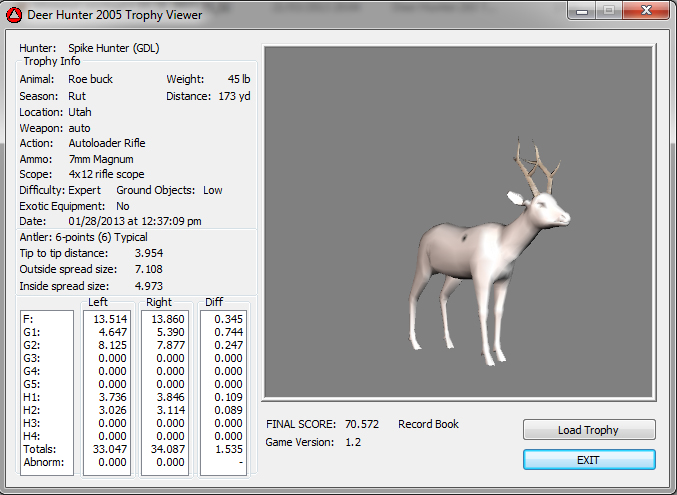
Task: Close the Trophy Viewer window
Action: (647, 12)
